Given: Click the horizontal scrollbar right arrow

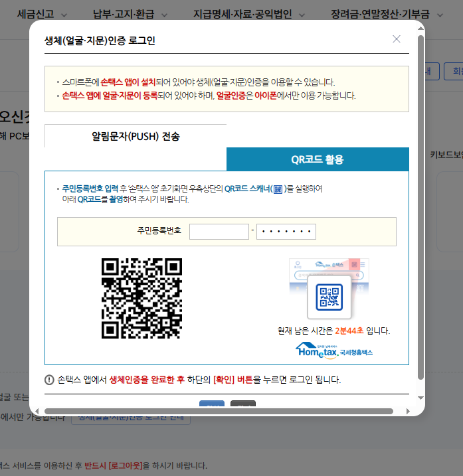Looking at the screenshot, I should click(408, 411).
